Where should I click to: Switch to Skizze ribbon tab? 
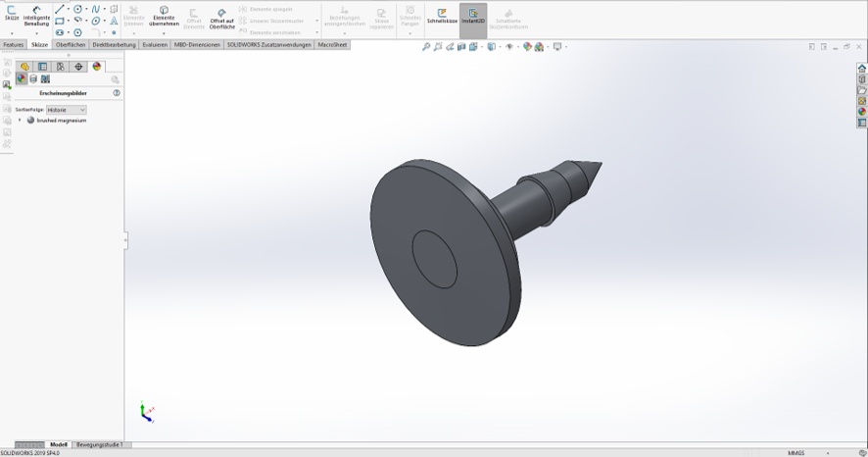click(39, 45)
